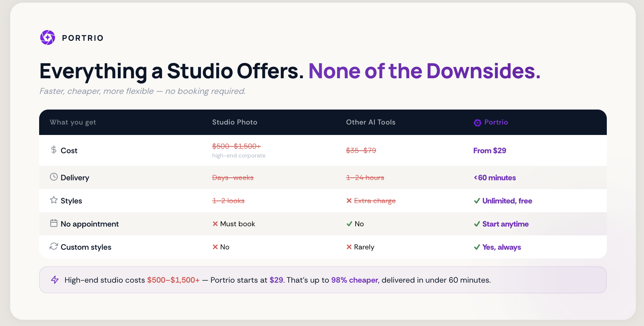The image size is (644, 326).
Task: Click the 'Studio Photo' column header
Action: [235, 122]
